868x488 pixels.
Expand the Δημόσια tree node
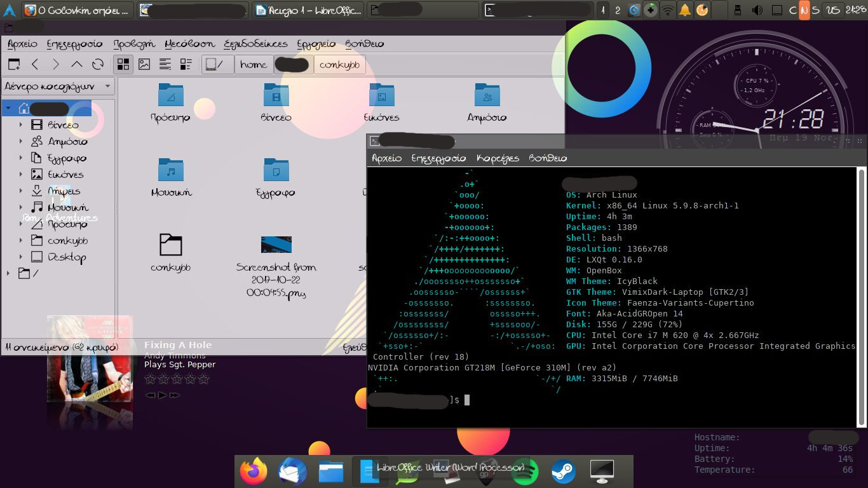click(x=21, y=142)
